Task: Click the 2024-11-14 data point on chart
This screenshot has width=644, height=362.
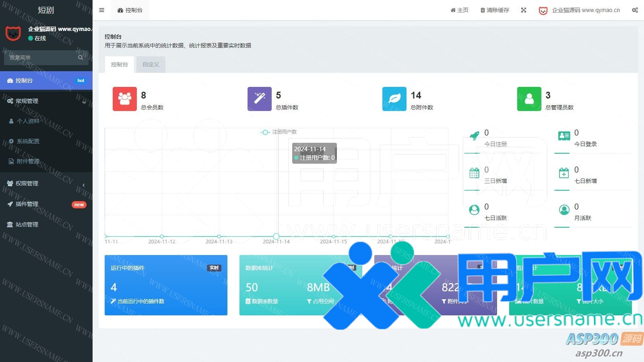Action: pos(276,237)
